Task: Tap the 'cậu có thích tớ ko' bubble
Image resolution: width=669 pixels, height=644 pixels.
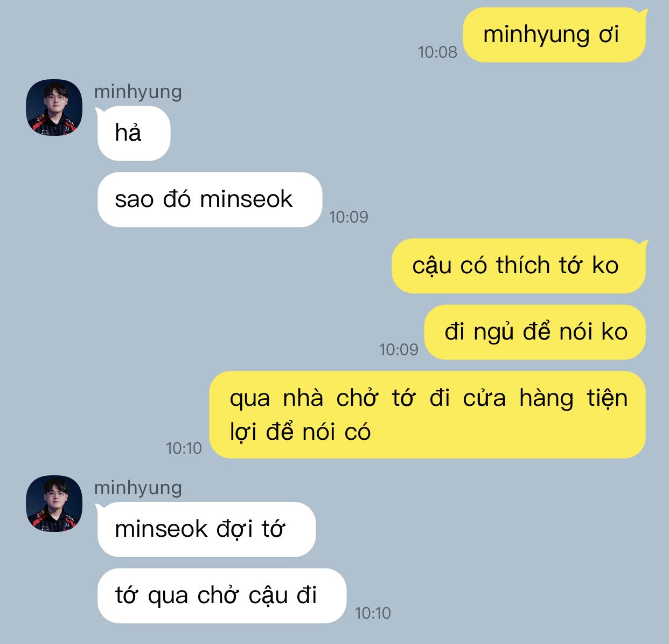Action: coord(519,266)
